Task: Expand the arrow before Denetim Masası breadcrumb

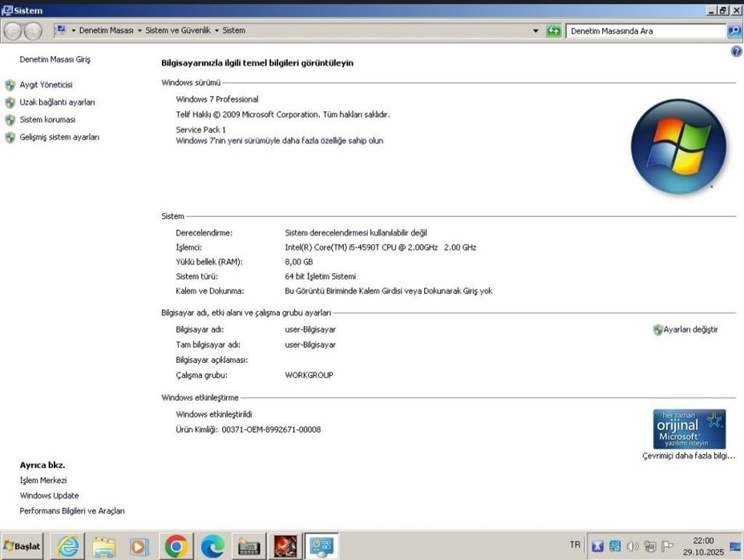Action: pyautogui.click(x=74, y=30)
